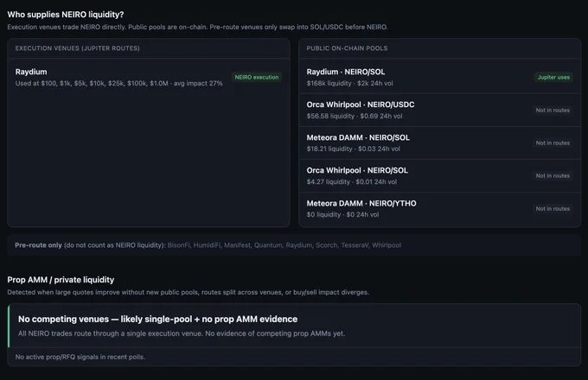Viewport: 588px width, 380px height.
Task: Click Whirlpool in the pre-route venue list
Action: coord(387,245)
